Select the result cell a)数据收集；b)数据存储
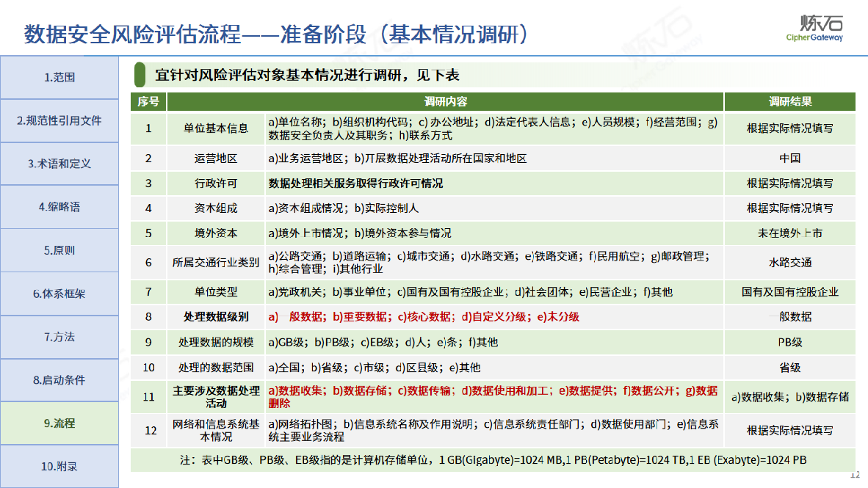The height and width of the screenshot is (488, 868). click(x=790, y=397)
